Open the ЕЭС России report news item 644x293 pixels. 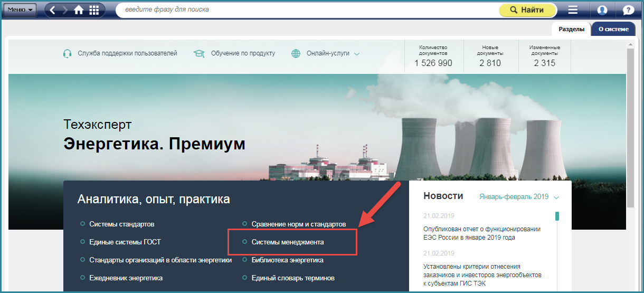tap(481, 233)
